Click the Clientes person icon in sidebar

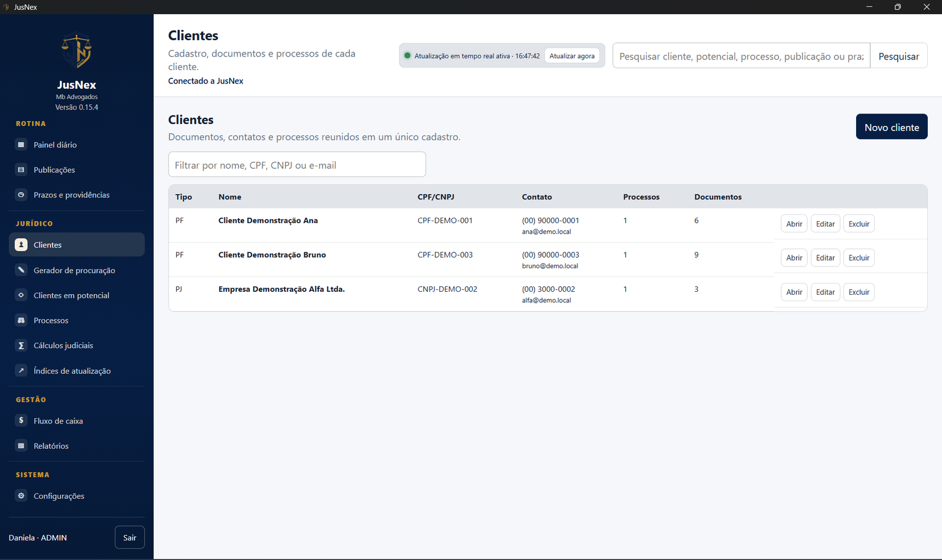[x=21, y=245]
